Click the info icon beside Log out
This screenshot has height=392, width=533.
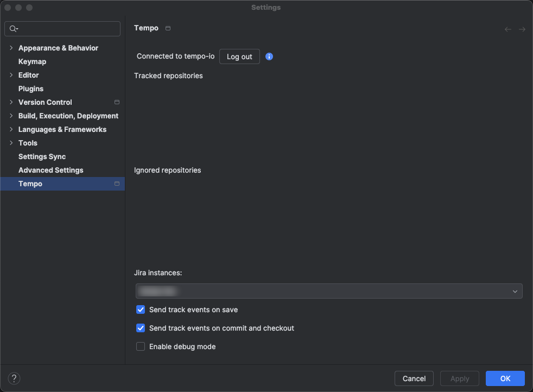pyautogui.click(x=269, y=56)
